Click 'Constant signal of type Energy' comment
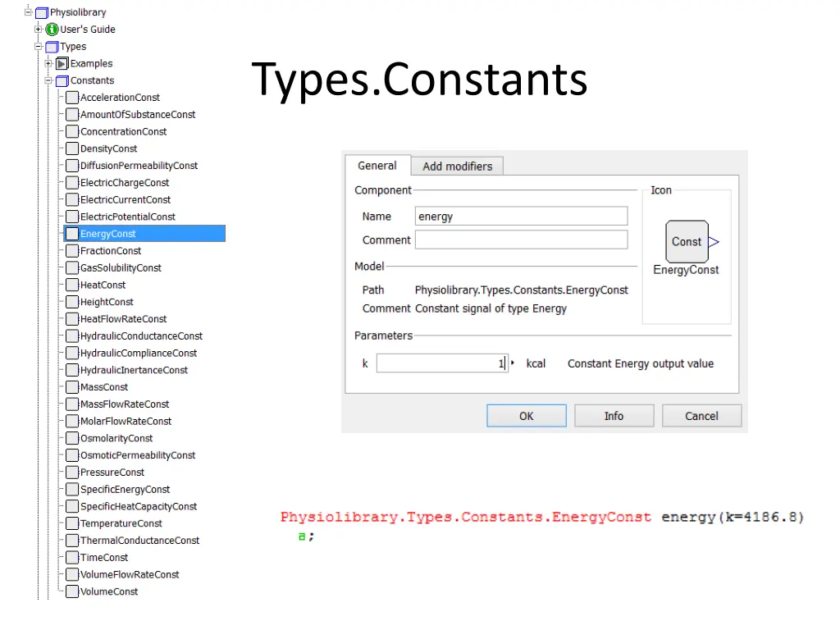840x630 pixels. pos(491,309)
